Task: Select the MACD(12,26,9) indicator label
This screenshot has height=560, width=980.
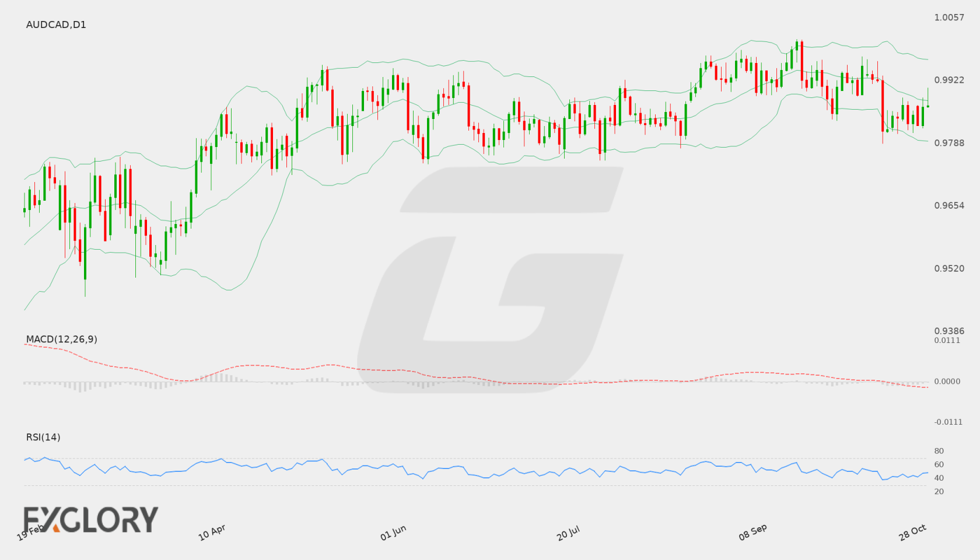Action: tap(62, 339)
